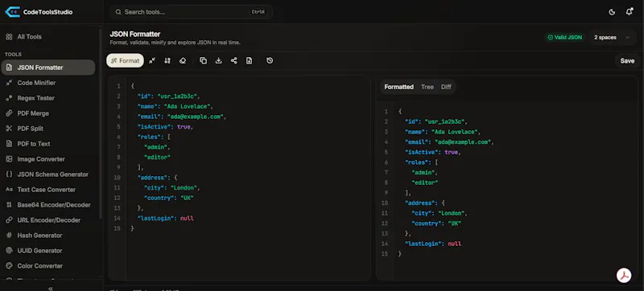The width and height of the screenshot is (644, 291).
Task: Click the sort keys icon in toolbar
Action: tap(167, 60)
